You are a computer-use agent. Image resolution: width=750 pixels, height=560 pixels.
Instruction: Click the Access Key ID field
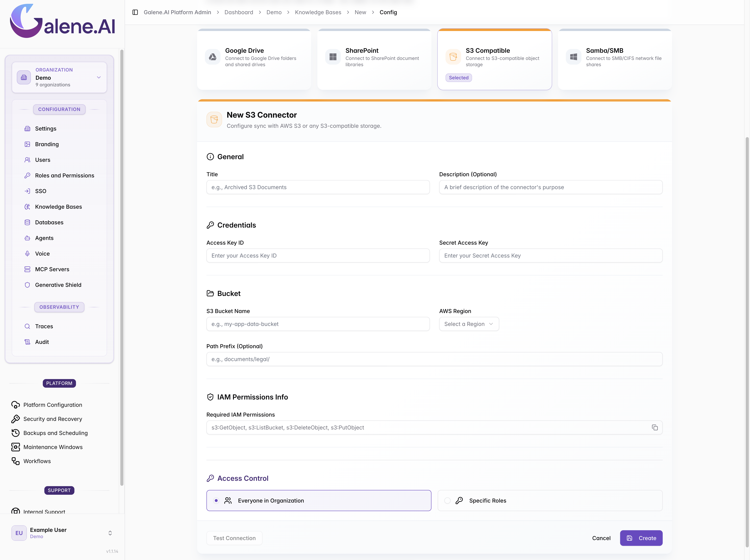click(x=318, y=256)
